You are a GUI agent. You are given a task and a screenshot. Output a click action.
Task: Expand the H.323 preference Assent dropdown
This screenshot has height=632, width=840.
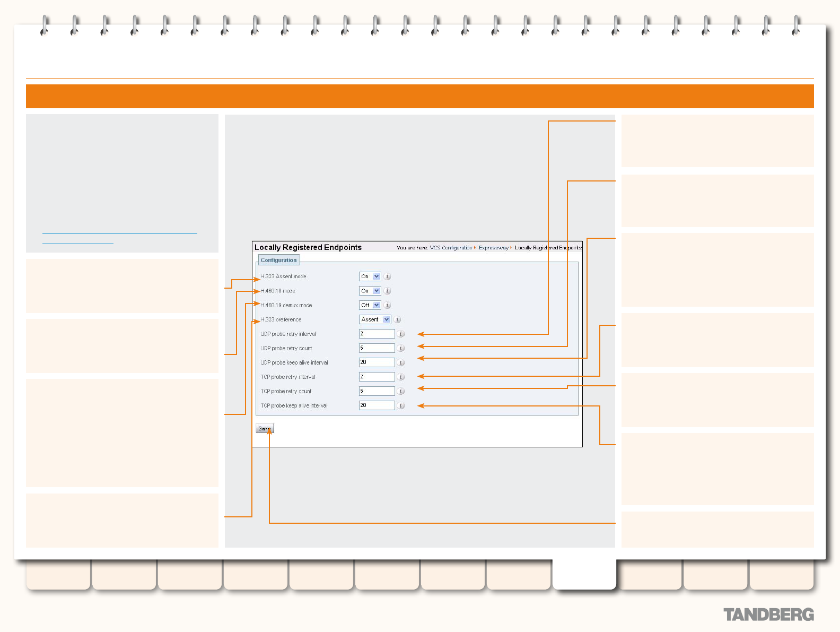pyautogui.click(x=375, y=319)
